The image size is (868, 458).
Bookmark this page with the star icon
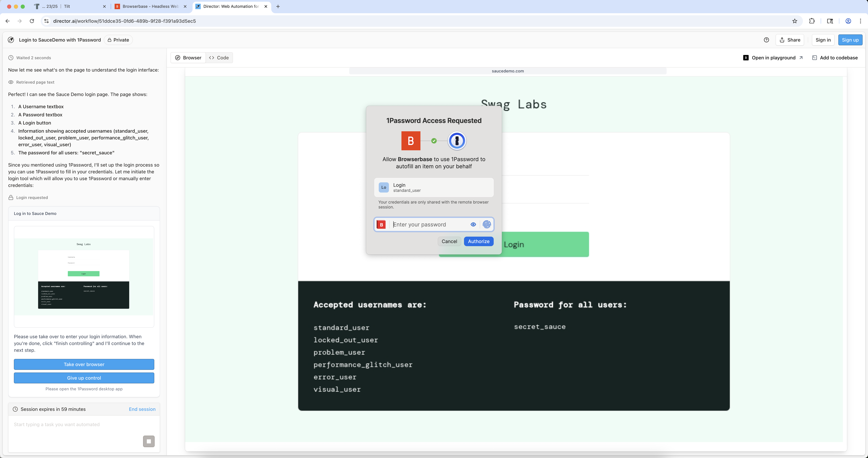point(795,21)
